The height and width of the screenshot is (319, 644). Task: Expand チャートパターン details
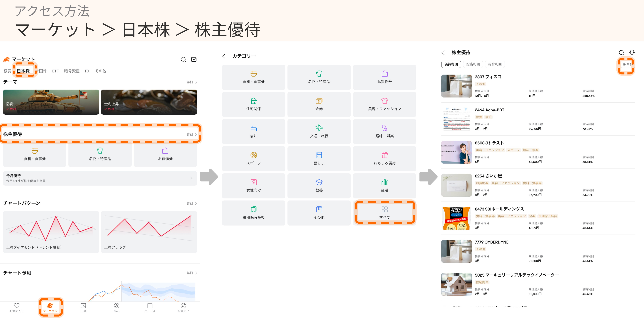(x=192, y=203)
